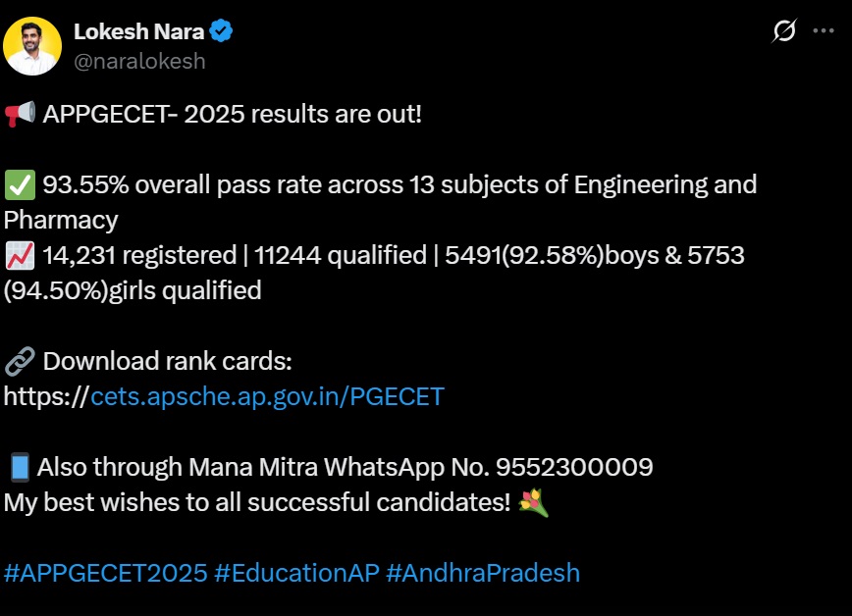Open the rank cards link cets.apsche.ap.gov.in/PGECET
852x616 pixels.
265,396
